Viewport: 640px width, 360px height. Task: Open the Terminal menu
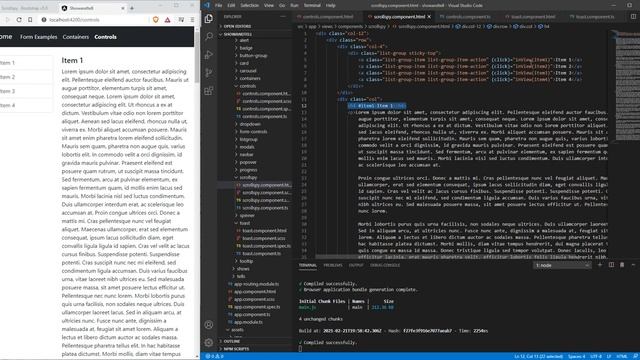(312, 5)
